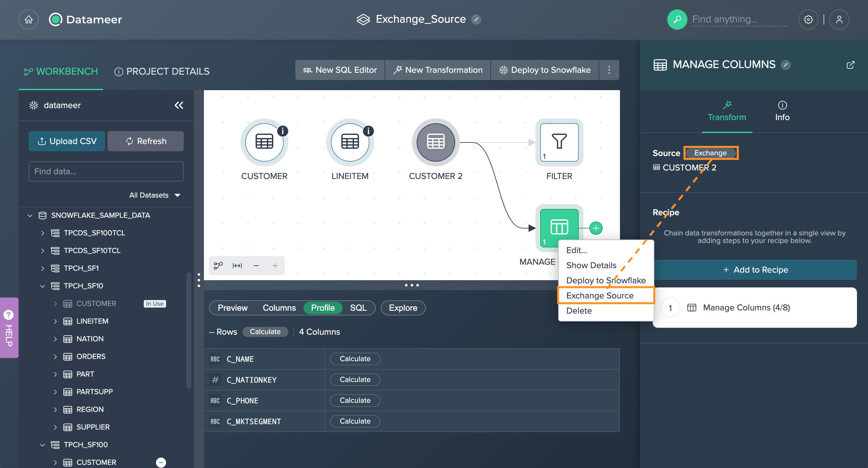Screen dimensions: 868x468
Task: Open more options kebab menu
Action: coord(609,70)
